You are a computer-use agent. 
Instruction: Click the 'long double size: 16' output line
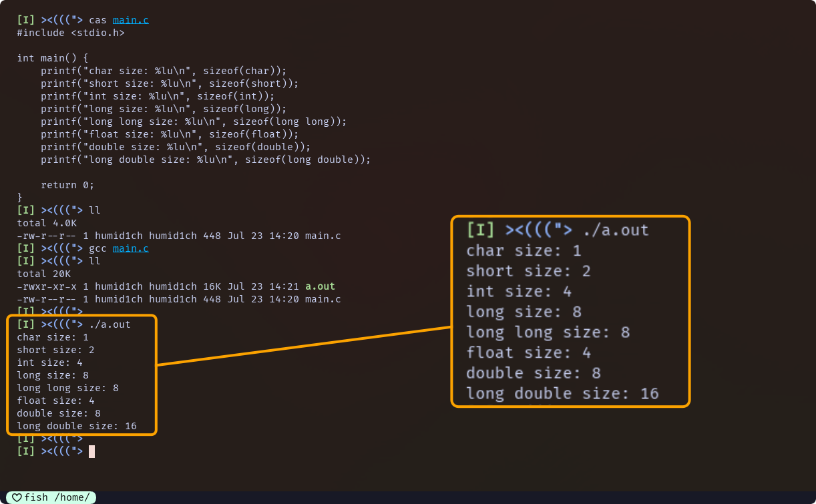pos(77,426)
